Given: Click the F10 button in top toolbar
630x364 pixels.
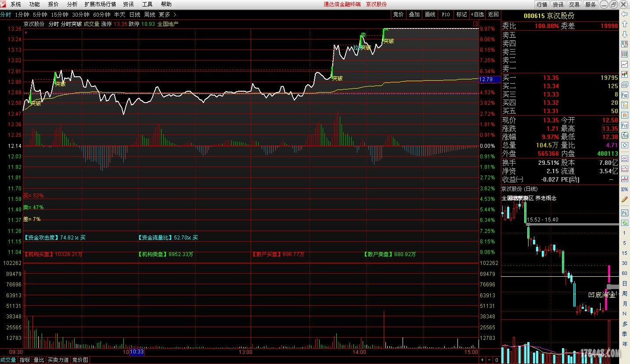Looking at the screenshot, I should point(446,14).
